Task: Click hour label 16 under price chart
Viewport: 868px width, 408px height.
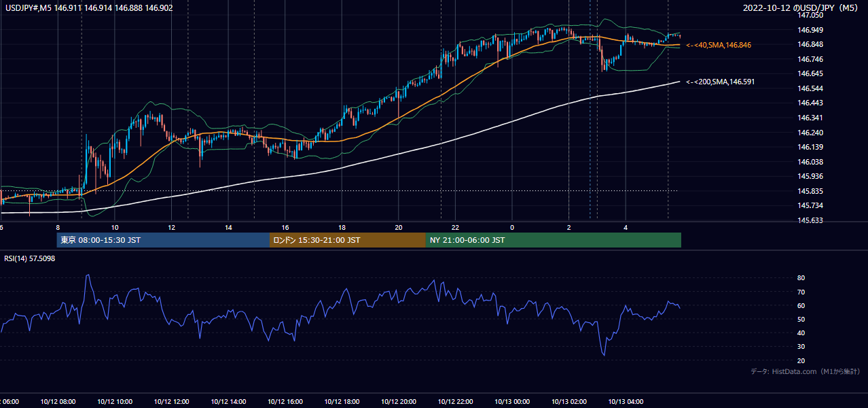Action: (285, 227)
